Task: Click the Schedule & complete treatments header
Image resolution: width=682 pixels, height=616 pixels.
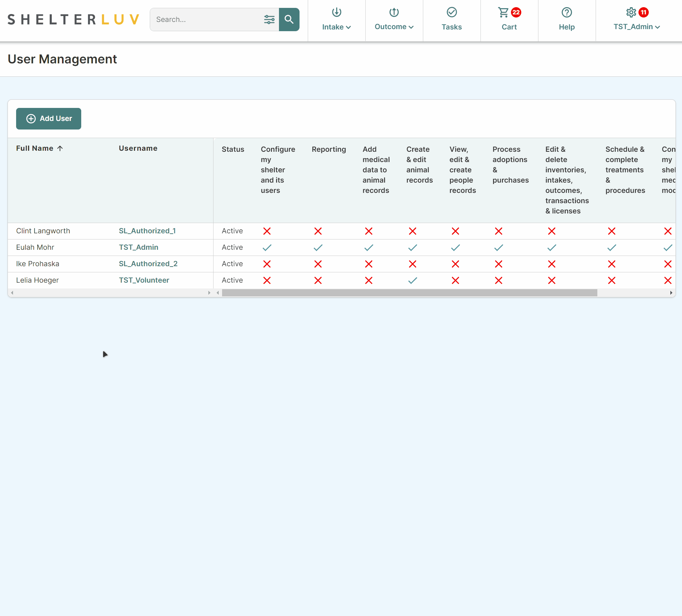Action: click(625, 170)
